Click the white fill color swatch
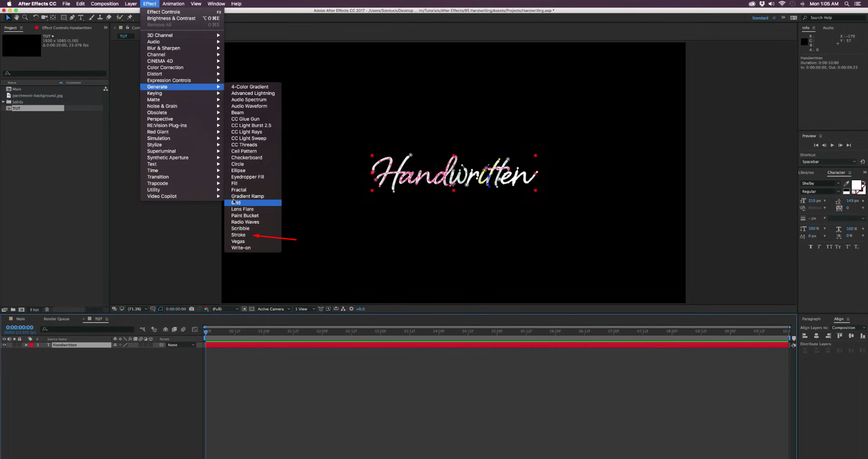868x459 pixels. pyautogui.click(x=856, y=185)
